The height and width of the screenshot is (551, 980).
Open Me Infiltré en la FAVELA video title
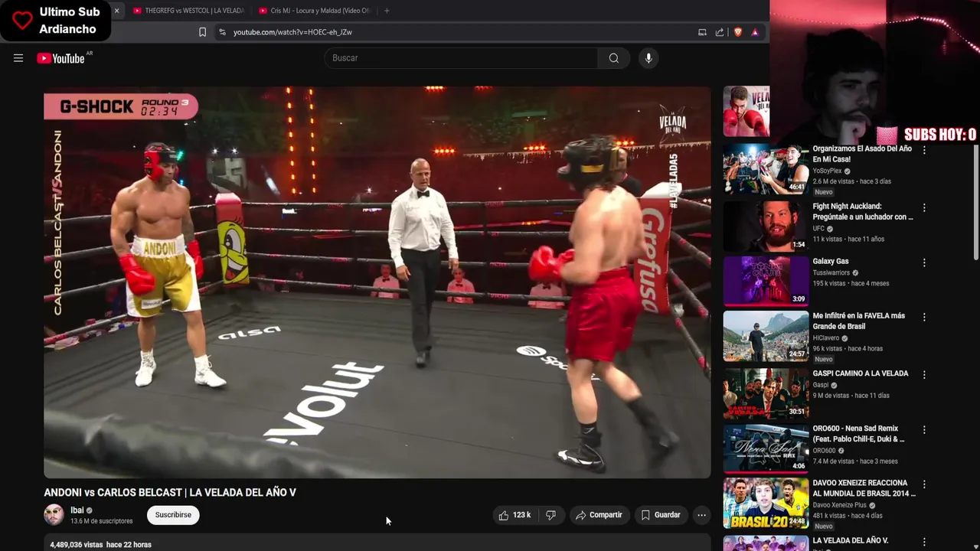(859, 321)
